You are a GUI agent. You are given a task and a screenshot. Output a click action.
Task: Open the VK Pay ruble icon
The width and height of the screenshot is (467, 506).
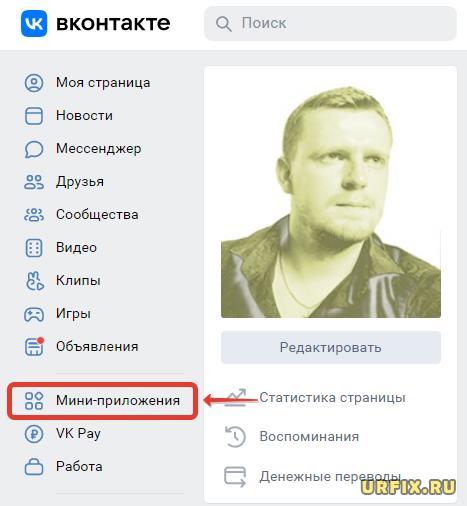click(x=34, y=434)
